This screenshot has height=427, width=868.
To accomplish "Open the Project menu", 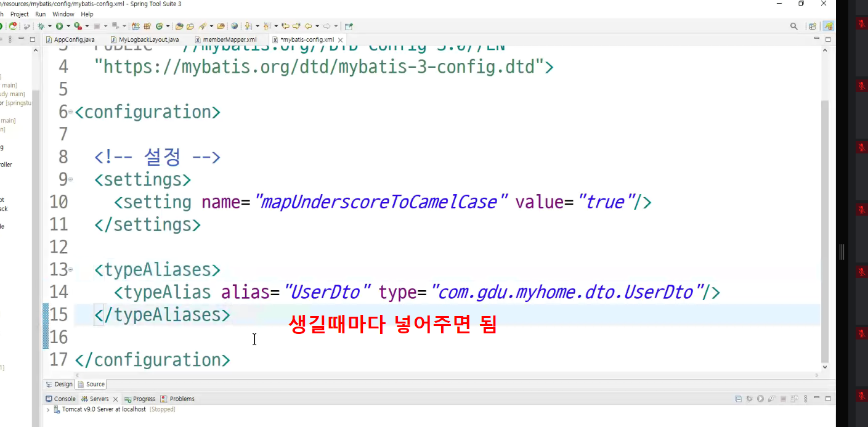I will pos(20,14).
